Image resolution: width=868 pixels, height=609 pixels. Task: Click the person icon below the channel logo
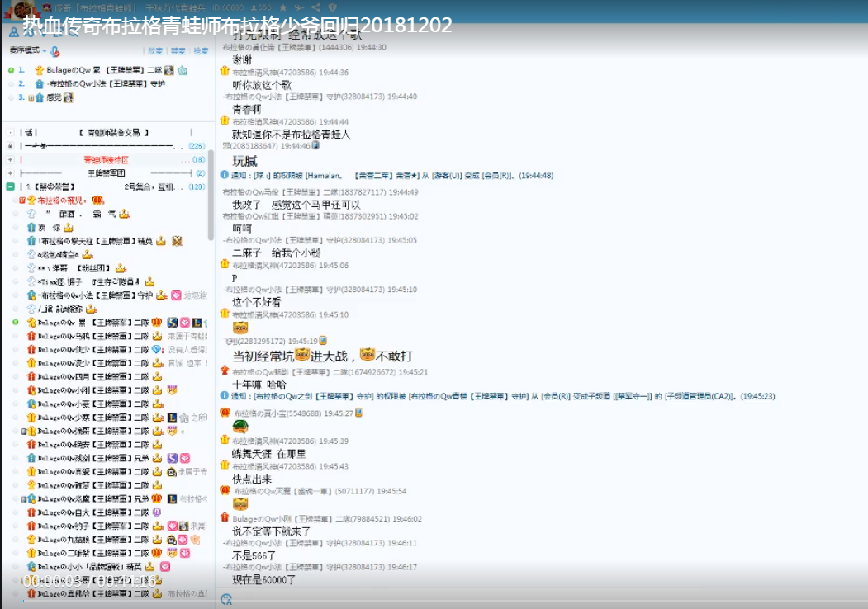(x=14, y=32)
